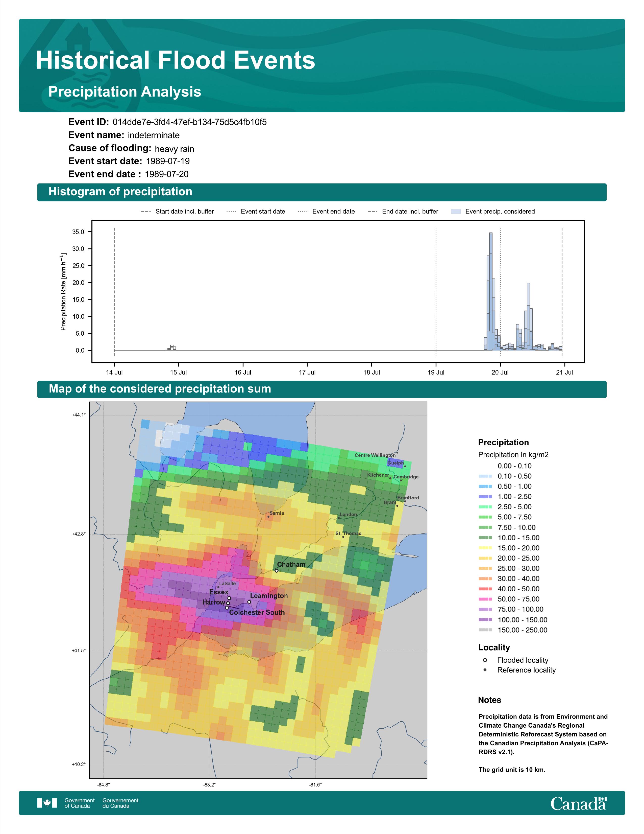Image resolution: width=644 pixels, height=834 pixels.
Task: Click the -83.2° longitude label
Action: tap(210, 785)
